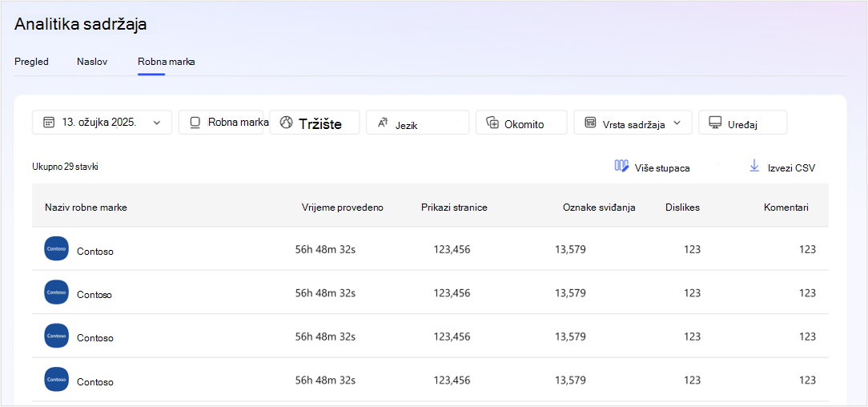The height and width of the screenshot is (407, 868).
Task: Select the Contoso name in the second row
Action: pos(94,295)
